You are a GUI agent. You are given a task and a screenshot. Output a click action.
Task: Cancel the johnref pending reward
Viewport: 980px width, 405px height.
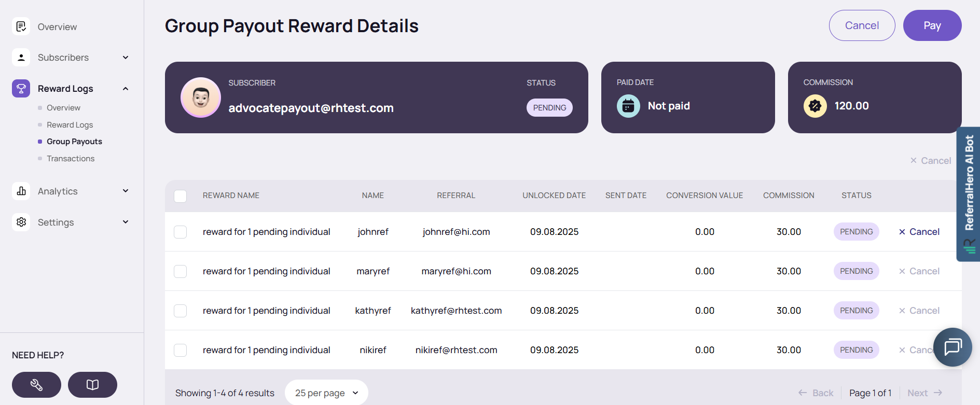(x=919, y=232)
